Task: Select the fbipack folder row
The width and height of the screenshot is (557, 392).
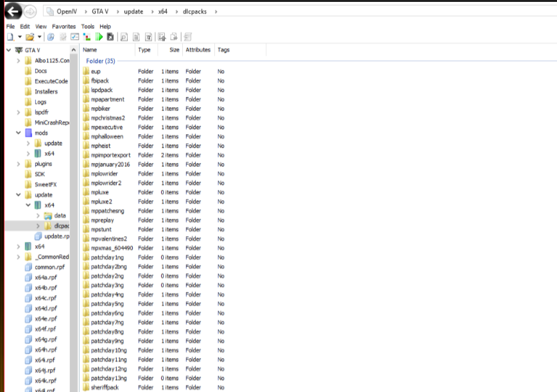Action: tap(153, 81)
